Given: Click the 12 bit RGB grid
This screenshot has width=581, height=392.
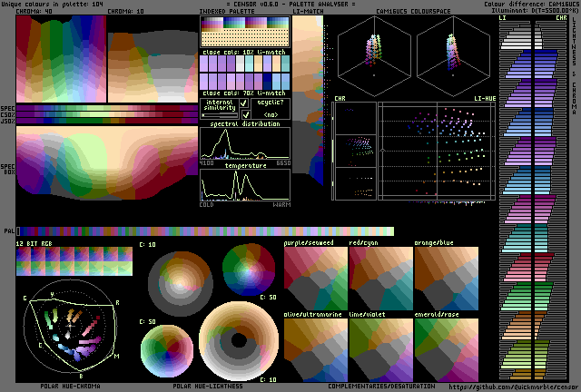Looking at the screenshot, I should 74,262.
